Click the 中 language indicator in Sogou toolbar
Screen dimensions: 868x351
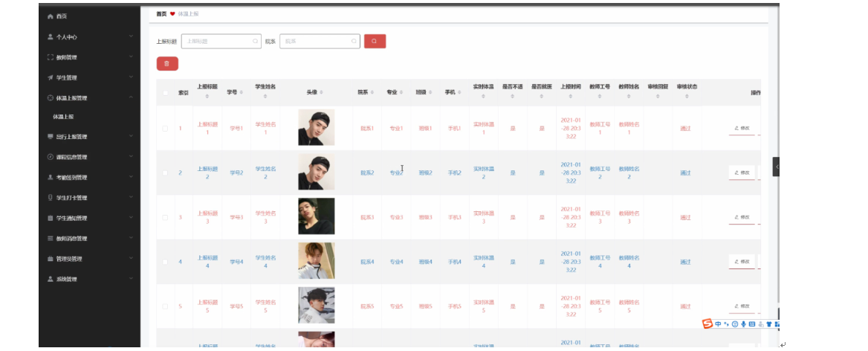718,324
